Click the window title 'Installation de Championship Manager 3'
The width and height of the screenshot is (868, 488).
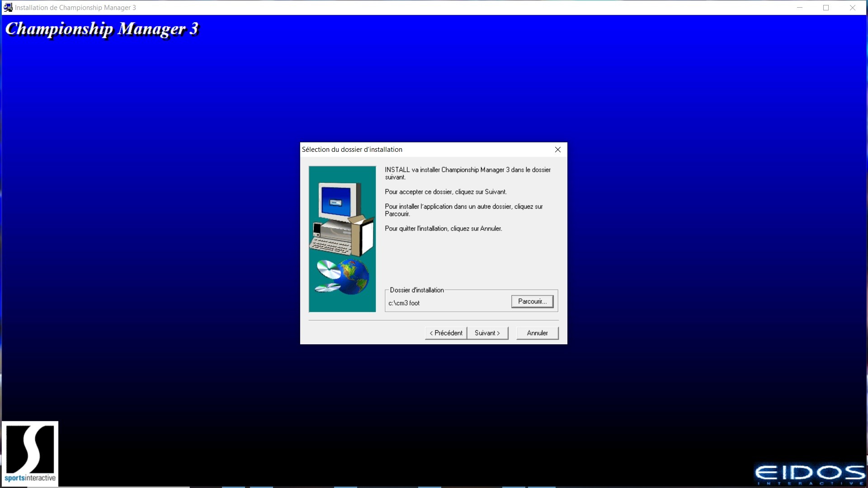[x=75, y=8]
